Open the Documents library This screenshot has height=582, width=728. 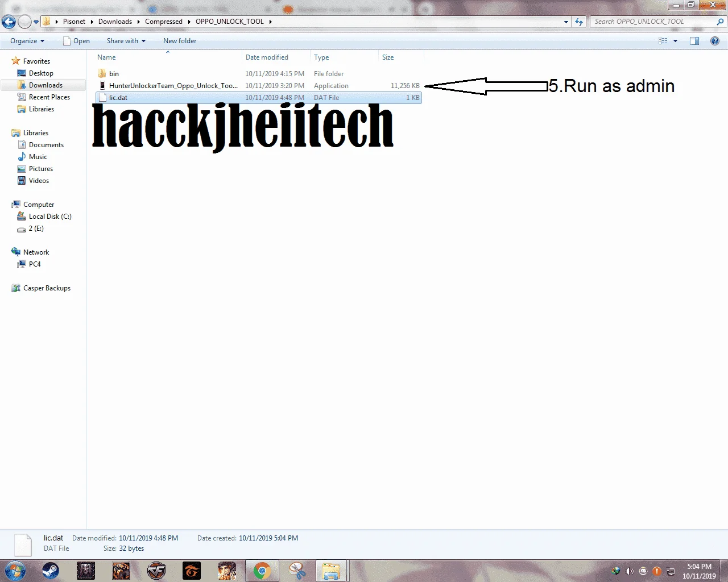tap(46, 145)
